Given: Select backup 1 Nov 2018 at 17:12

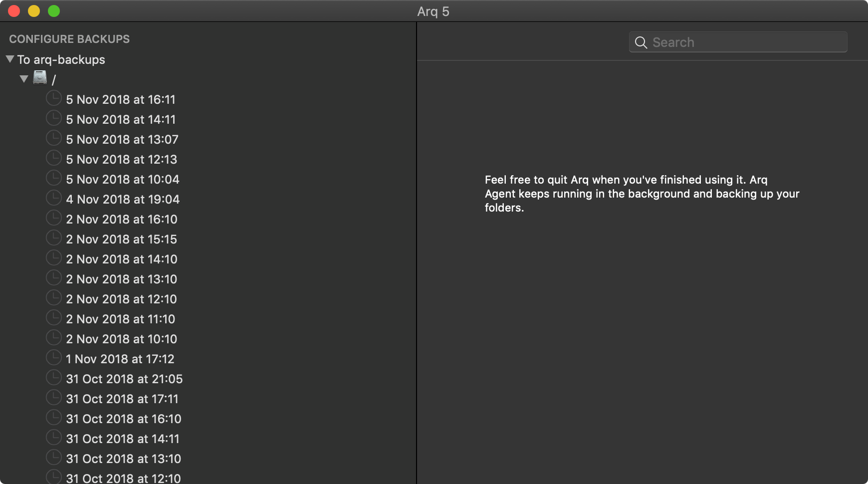Looking at the screenshot, I should 120,359.
